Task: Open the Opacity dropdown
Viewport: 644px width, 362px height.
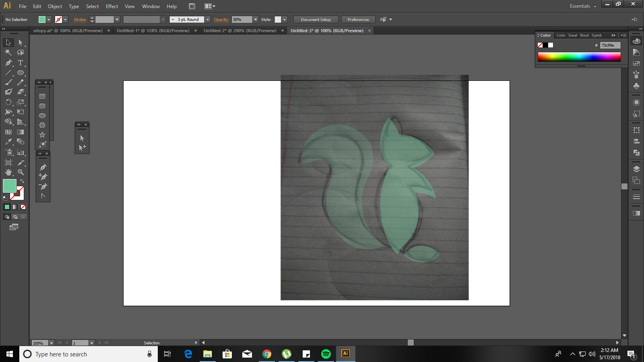Action: (x=256, y=19)
